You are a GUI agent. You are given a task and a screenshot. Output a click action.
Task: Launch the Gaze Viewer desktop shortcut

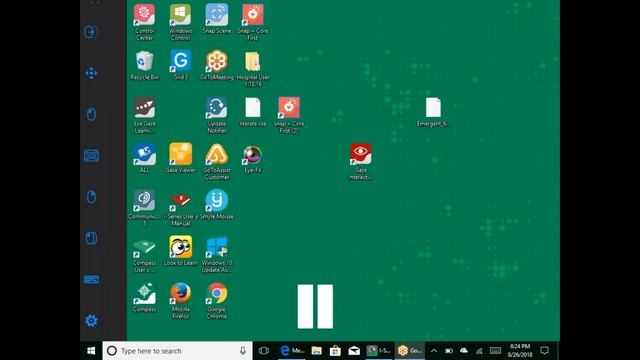coord(180,158)
